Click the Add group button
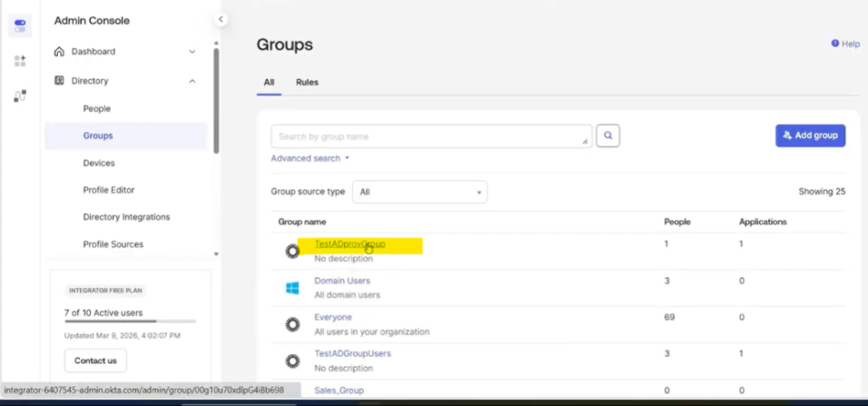Screen dimensions: 868x406 coord(810,135)
